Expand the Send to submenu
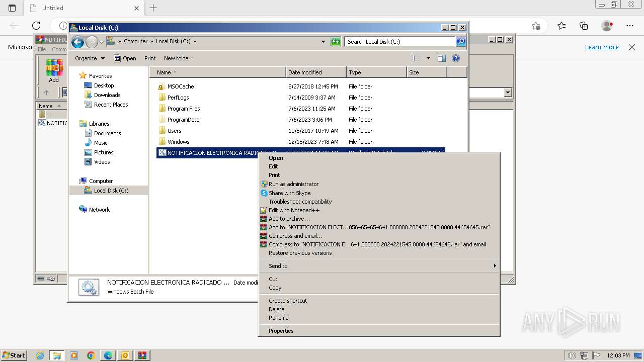644x362 pixels. pyautogui.click(x=379, y=266)
